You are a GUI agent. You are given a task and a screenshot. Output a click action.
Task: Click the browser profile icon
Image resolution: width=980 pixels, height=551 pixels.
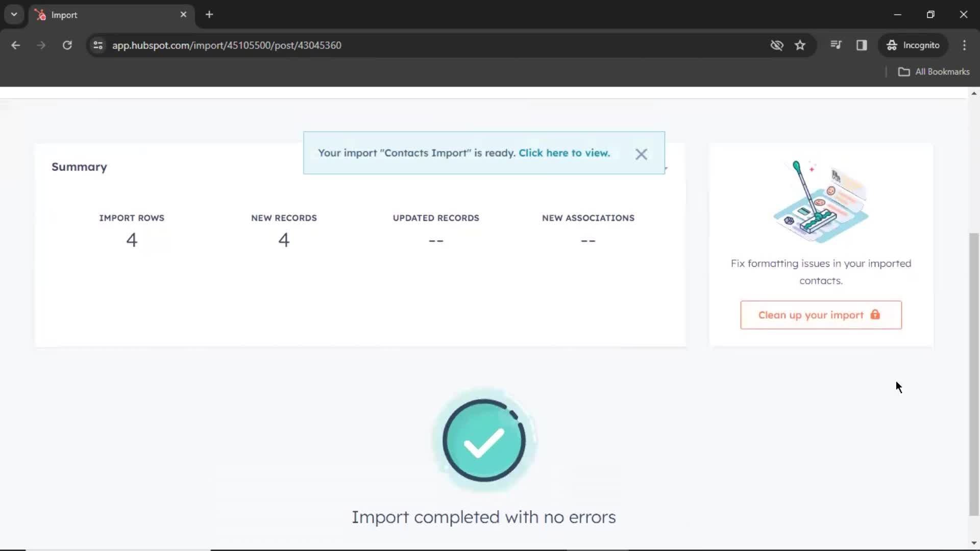(913, 45)
